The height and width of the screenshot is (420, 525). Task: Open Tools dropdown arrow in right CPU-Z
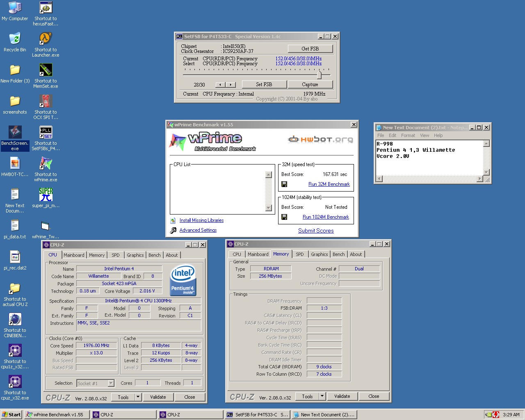click(x=322, y=396)
